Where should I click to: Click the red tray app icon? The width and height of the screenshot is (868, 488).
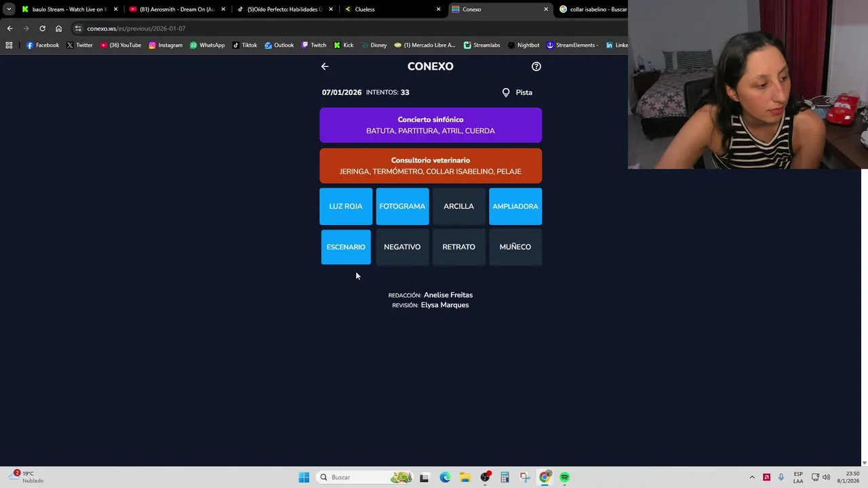pos(767,477)
